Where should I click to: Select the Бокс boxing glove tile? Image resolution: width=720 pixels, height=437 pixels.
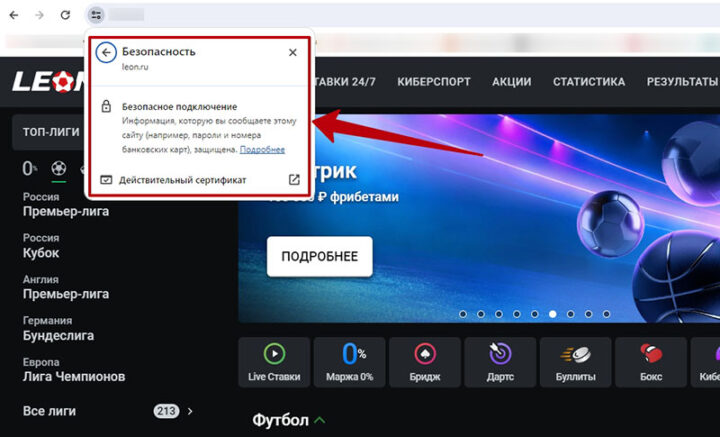pos(651,362)
